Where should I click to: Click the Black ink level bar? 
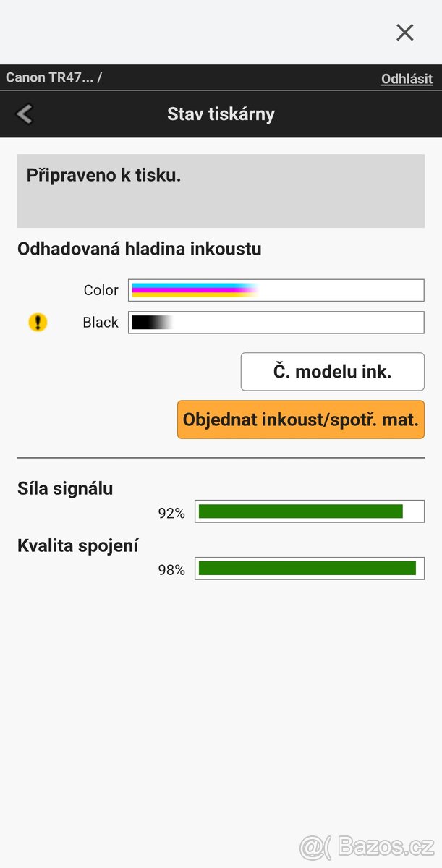click(276, 323)
